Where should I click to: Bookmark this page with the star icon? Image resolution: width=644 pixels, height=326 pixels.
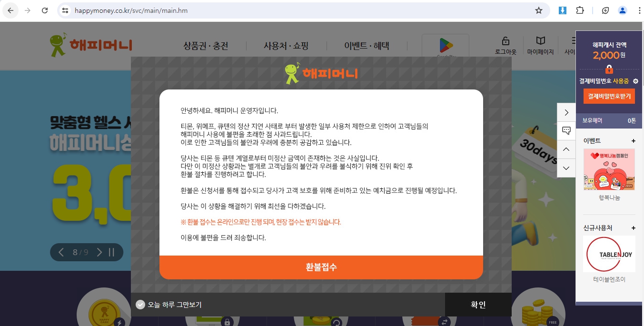[539, 10]
